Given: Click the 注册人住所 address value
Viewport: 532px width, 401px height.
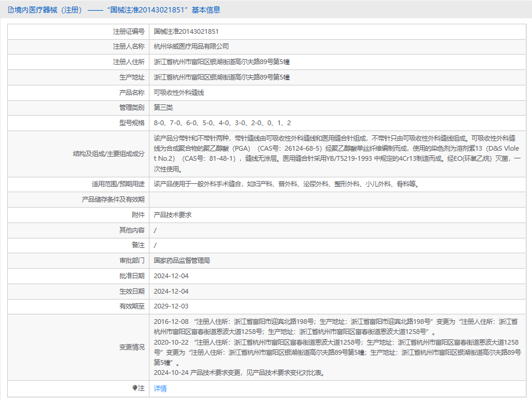Looking at the screenshot, I should (221, 62).
